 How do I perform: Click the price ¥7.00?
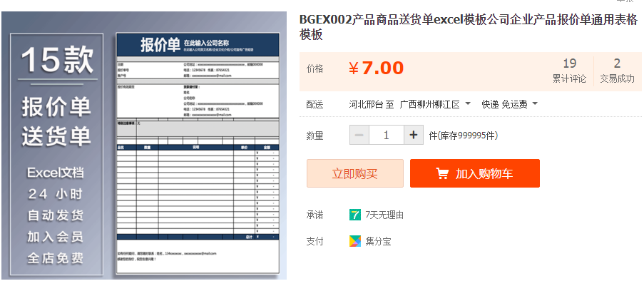click(377, 68)
